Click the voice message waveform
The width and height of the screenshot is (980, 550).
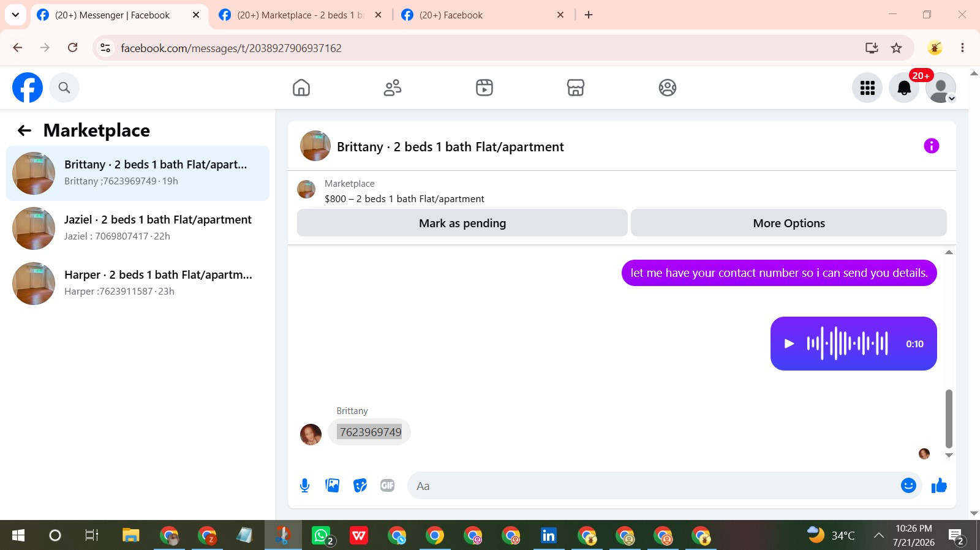point(847,344)
